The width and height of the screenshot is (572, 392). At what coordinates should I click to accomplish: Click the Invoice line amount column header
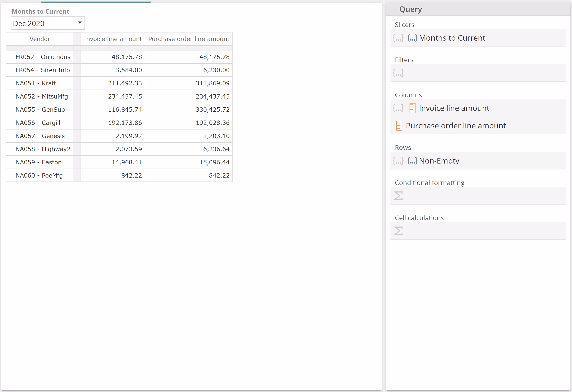(x=113, y=39)
